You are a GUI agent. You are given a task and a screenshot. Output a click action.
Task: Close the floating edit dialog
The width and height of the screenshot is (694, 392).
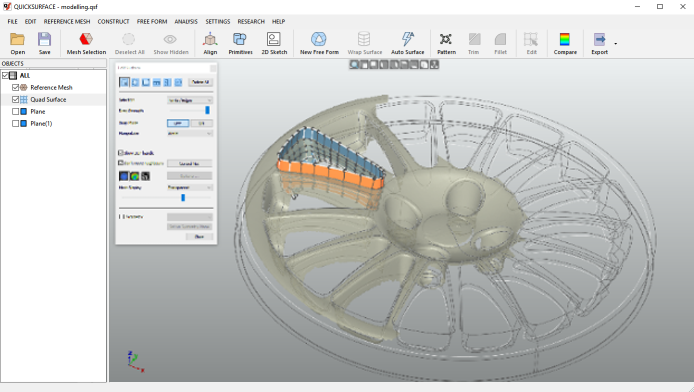click(x=213, y=68)
